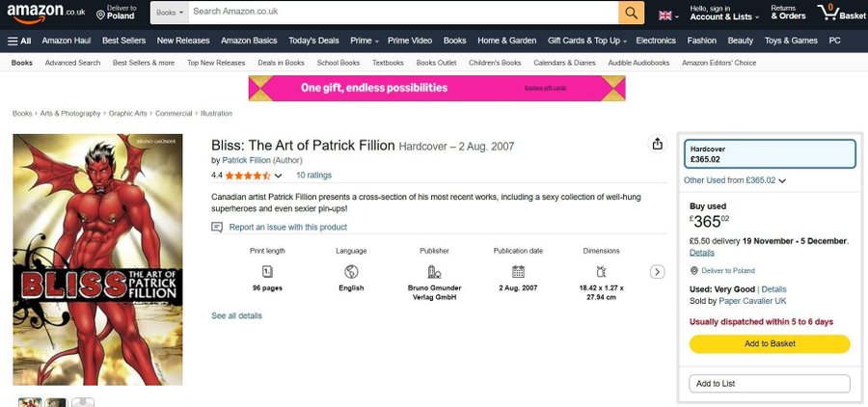
Task: Open Today's Deals in the navigation bar
Action: (313, 41)
